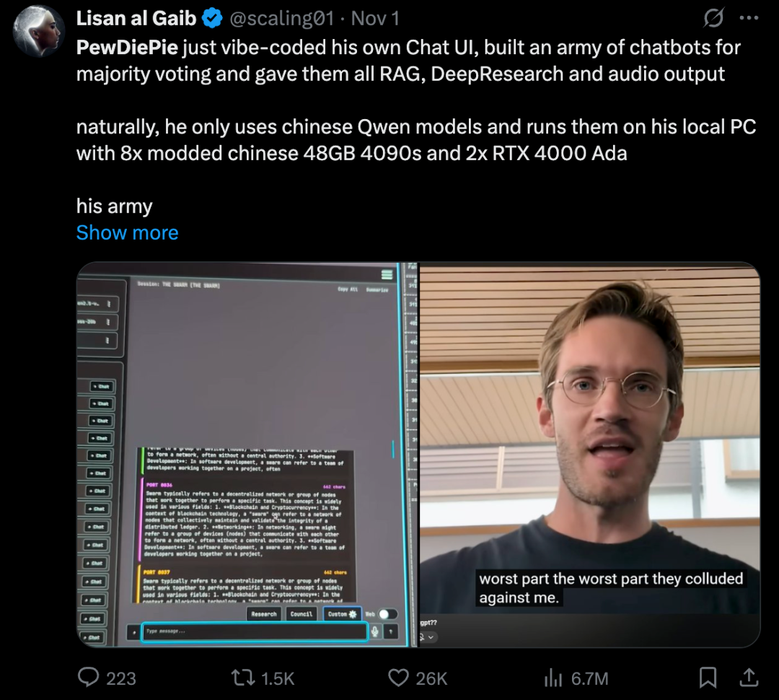Open the top model's three-dot menu in sidebar
This screenshot has width=779, height=700.
coord(109,303)
